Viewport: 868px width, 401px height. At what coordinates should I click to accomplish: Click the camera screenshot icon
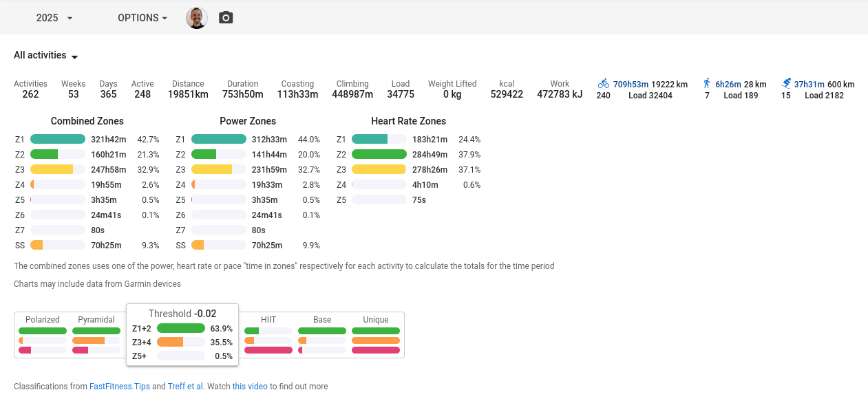coord(226,18)
